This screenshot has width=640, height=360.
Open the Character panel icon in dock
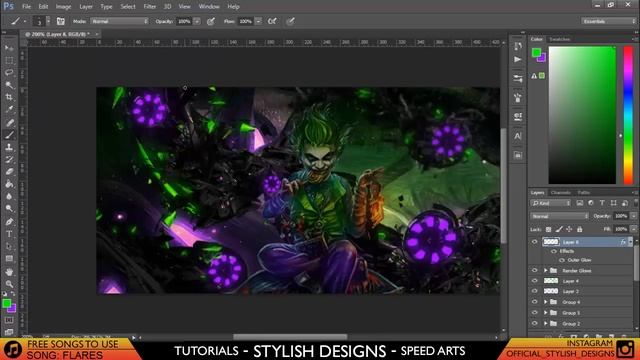518,136
